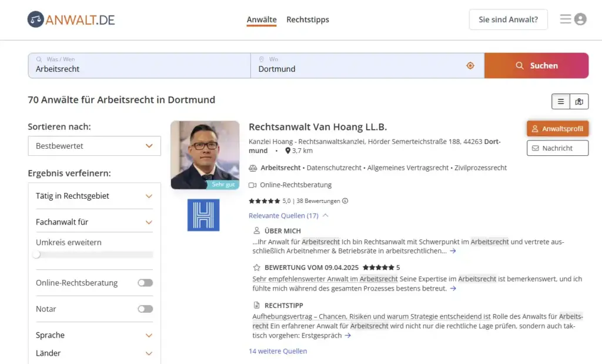The height and width of the screenshot is (364, 602).
Task: Click the Online-Rechtsberatung label in the listing
Action: pyautogui.click(x=296, y=185)
